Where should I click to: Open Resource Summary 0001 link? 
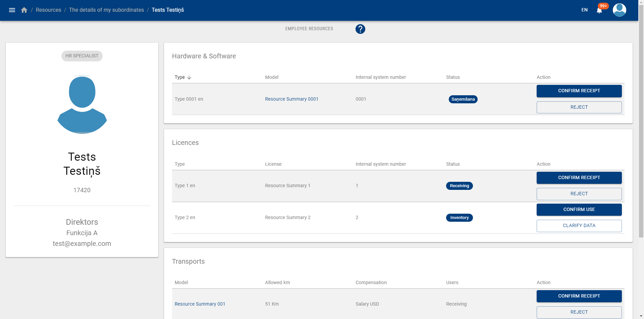coord(291,99)
